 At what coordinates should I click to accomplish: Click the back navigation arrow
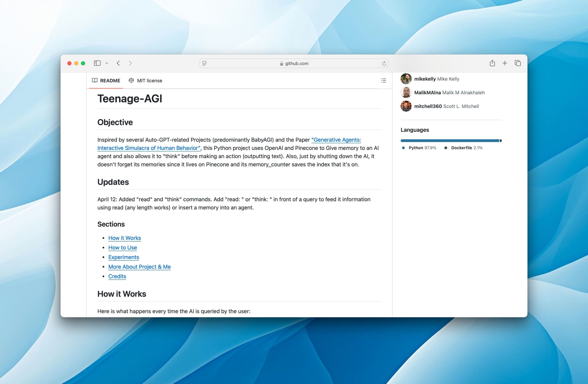tap(118, 63)
